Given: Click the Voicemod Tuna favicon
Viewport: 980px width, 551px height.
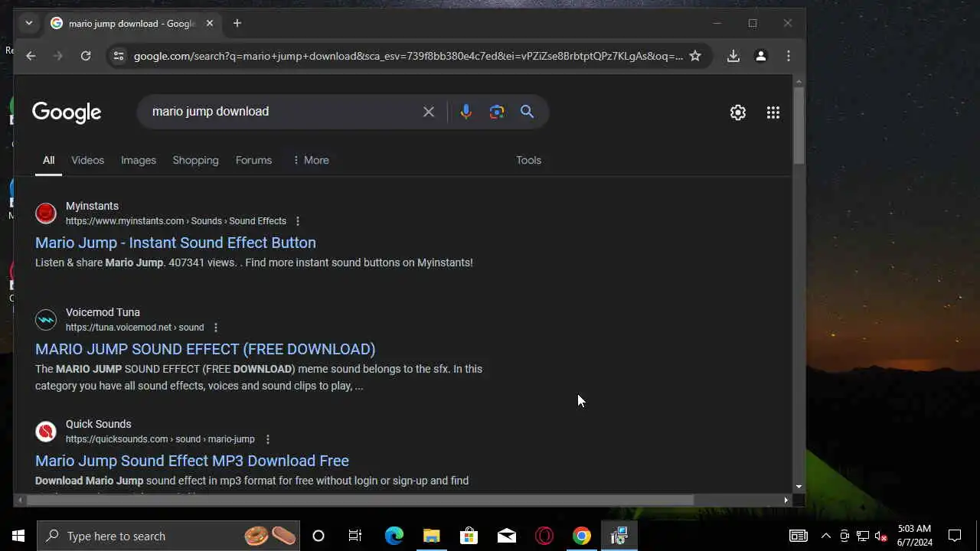Looking at the screenshot, I should point(46,319).
